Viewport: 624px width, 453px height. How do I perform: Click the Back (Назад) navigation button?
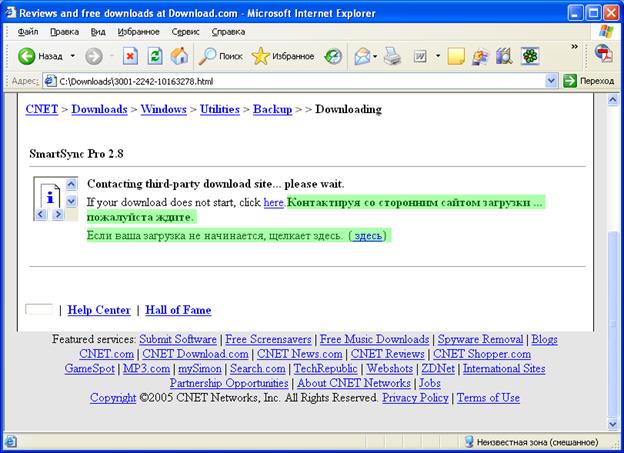[40, 57]
